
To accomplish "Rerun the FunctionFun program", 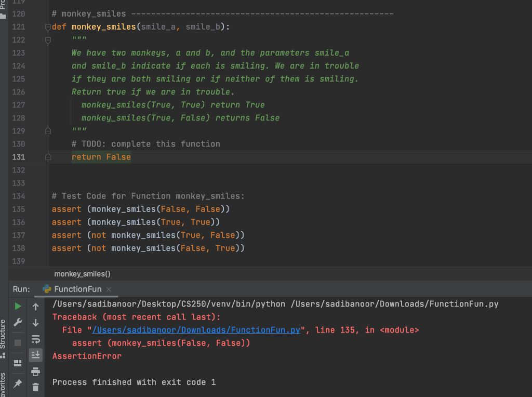I will pos(17,306).
